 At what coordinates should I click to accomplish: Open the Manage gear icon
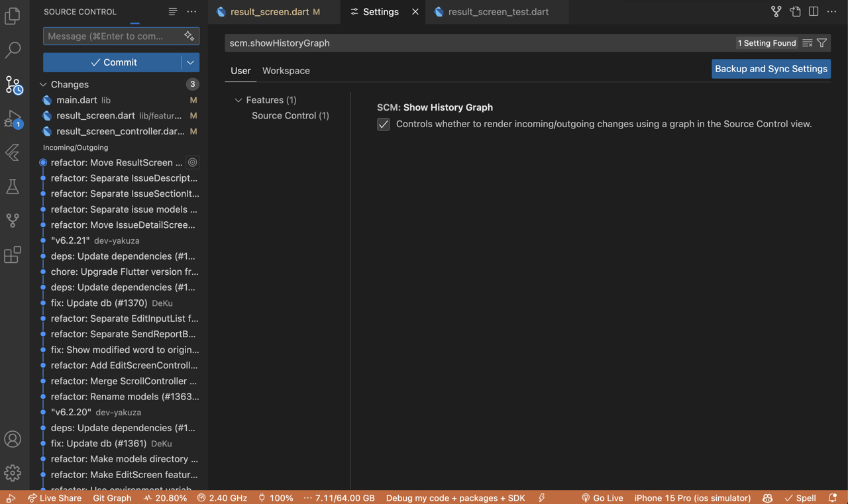pos(13,473)
